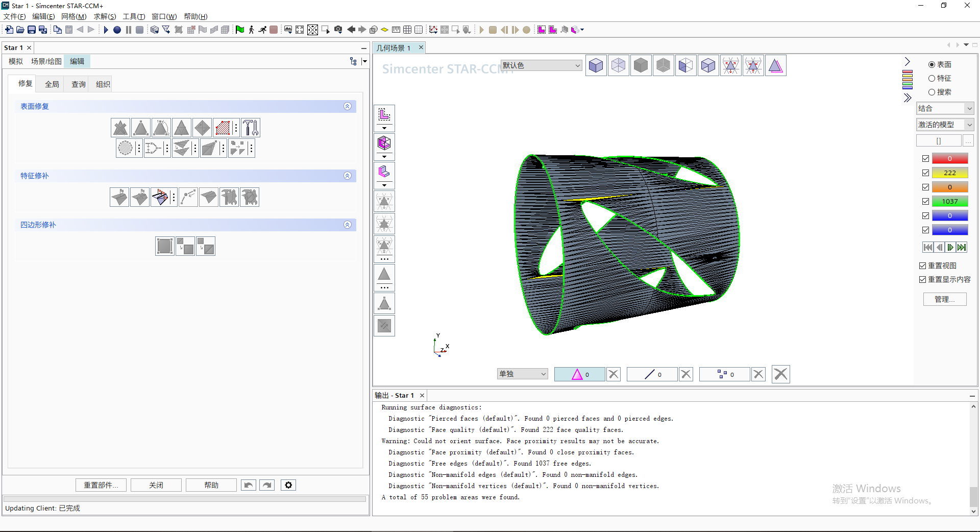Open the 文件(F) menu

[x=15, y=16]
